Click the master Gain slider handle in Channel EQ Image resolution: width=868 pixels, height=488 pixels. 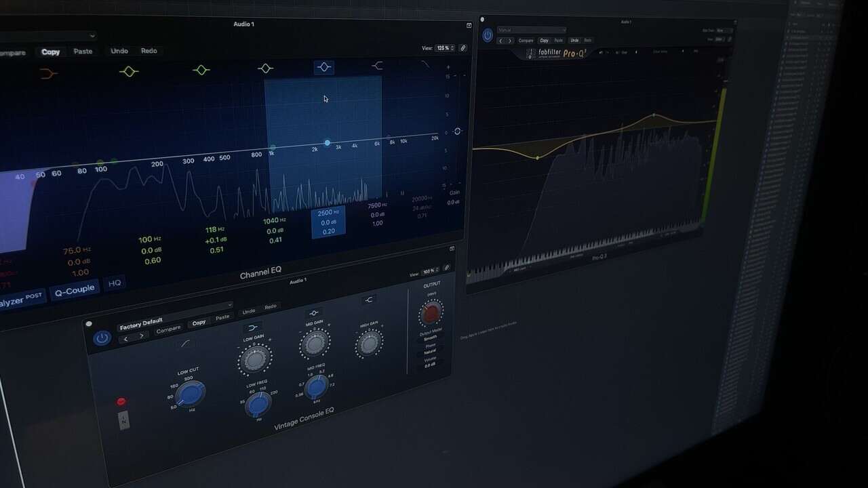[x=457, y=131]
